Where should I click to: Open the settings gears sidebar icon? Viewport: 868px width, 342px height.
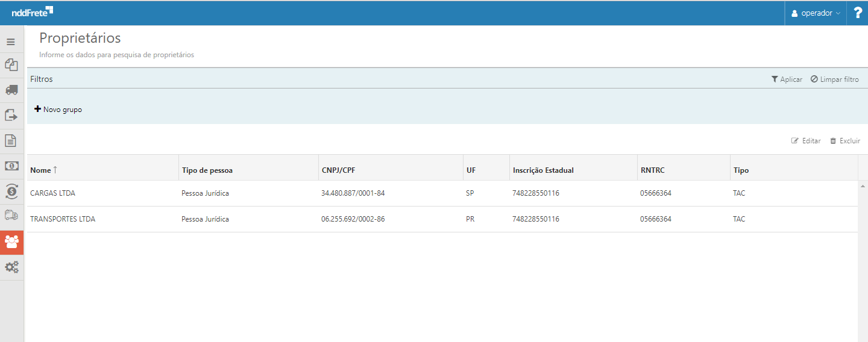(11, 267)
